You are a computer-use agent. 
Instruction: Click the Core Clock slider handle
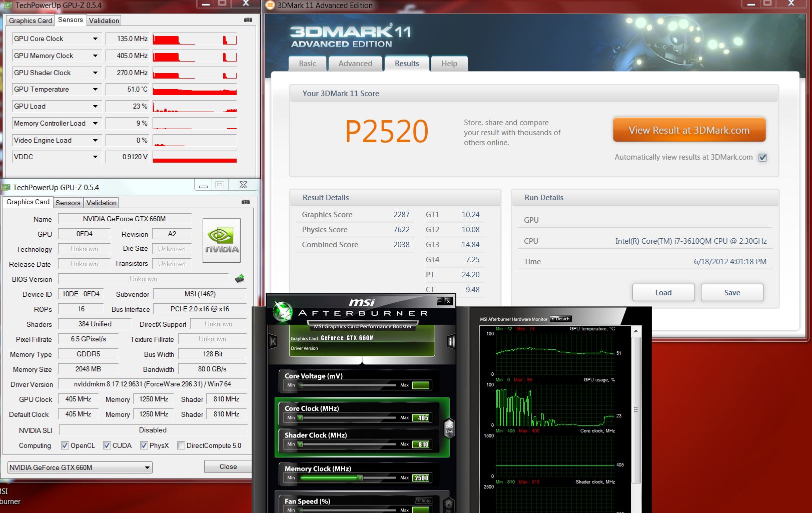(300, 417)
